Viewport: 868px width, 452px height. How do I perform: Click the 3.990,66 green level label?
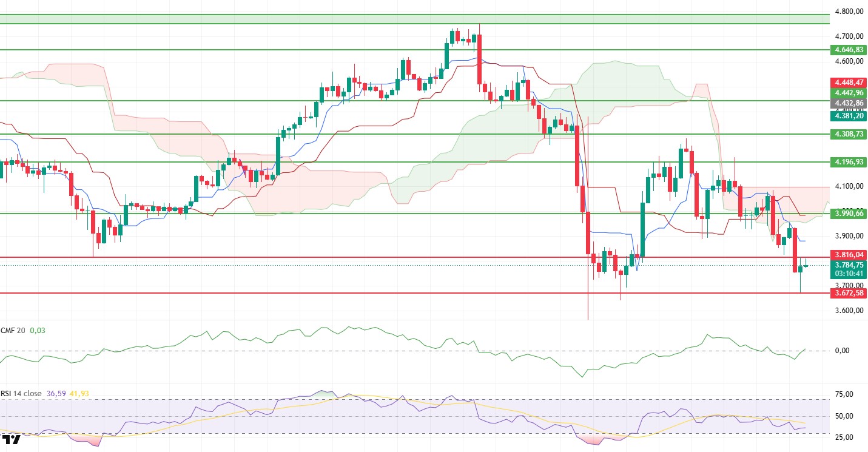point(849,214)
